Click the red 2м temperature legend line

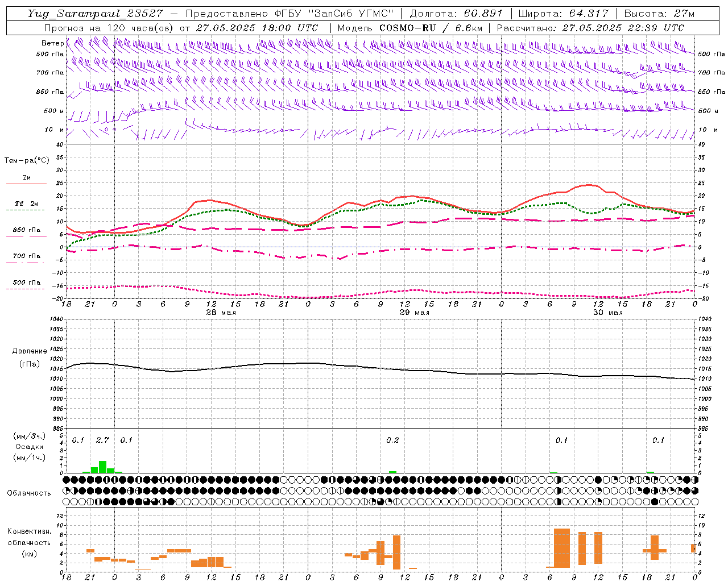[26, 184]
